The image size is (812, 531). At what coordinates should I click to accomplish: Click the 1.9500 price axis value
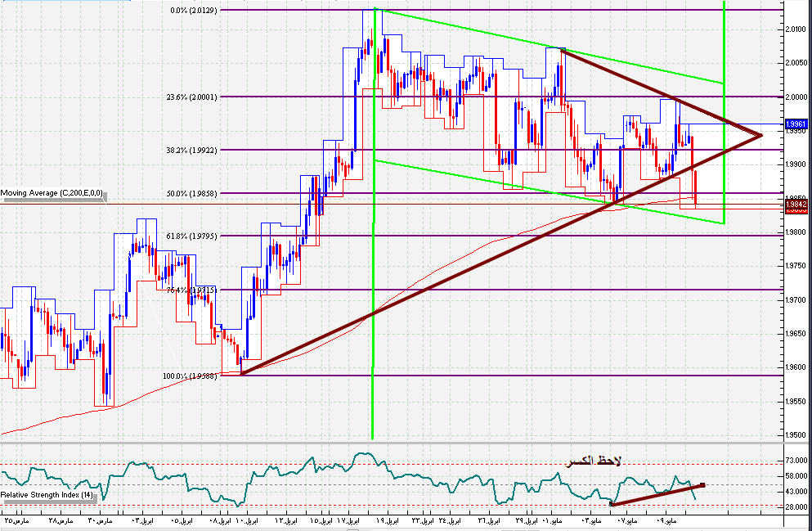coord(796,435)
